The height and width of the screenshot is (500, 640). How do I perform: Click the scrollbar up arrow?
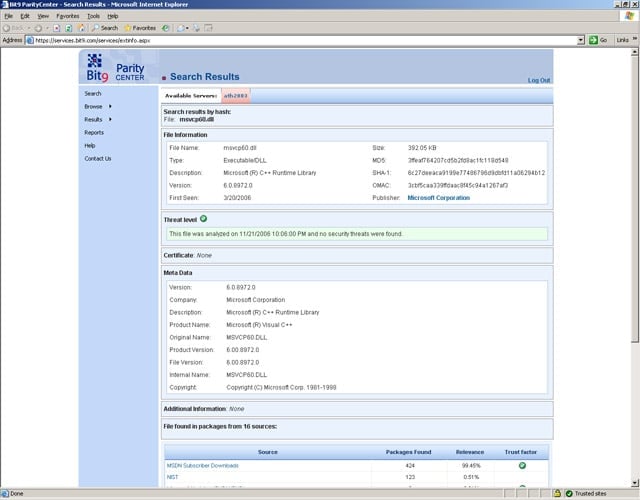pos(635,52)
